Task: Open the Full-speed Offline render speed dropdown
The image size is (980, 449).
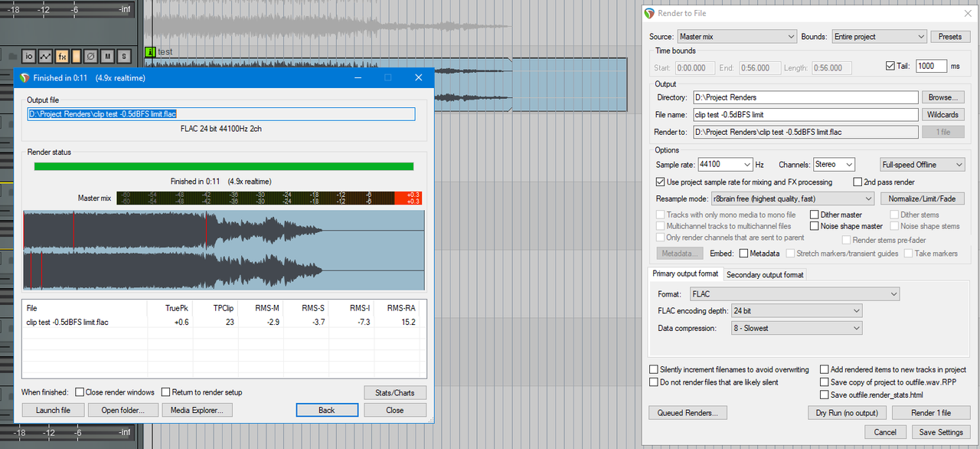Action: pos(923,165)
